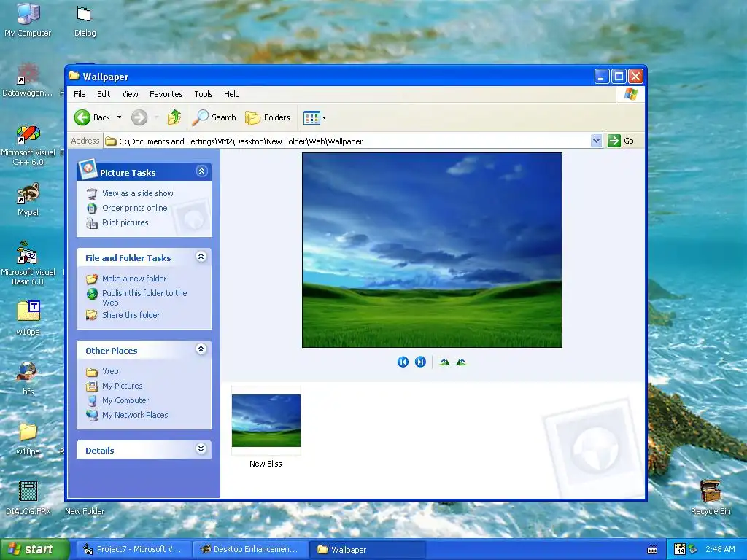This screenshot has width=747, height=560.
Task: Click Order prints online link
Action: [135, 208]
